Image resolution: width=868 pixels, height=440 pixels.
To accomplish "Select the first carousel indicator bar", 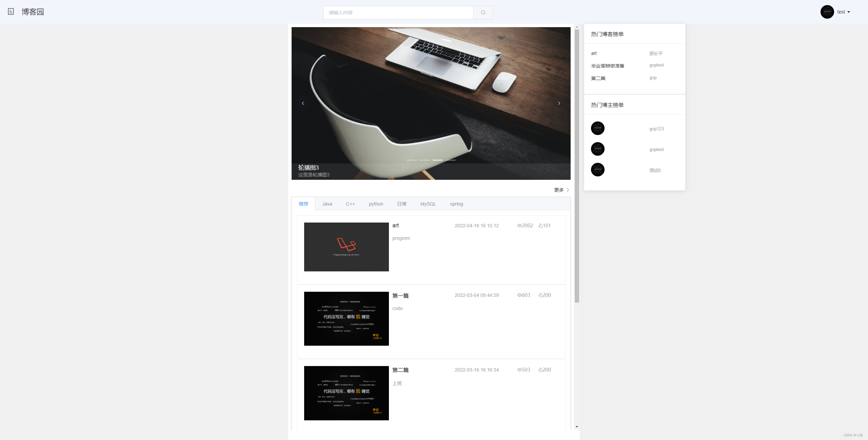I will 412,160.
